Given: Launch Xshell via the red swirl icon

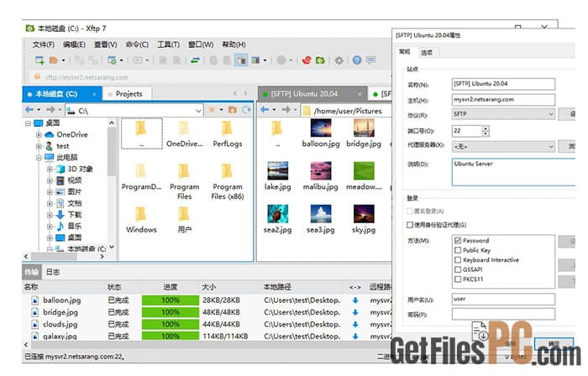Looking at the screenshot, I should pos(307,60).
